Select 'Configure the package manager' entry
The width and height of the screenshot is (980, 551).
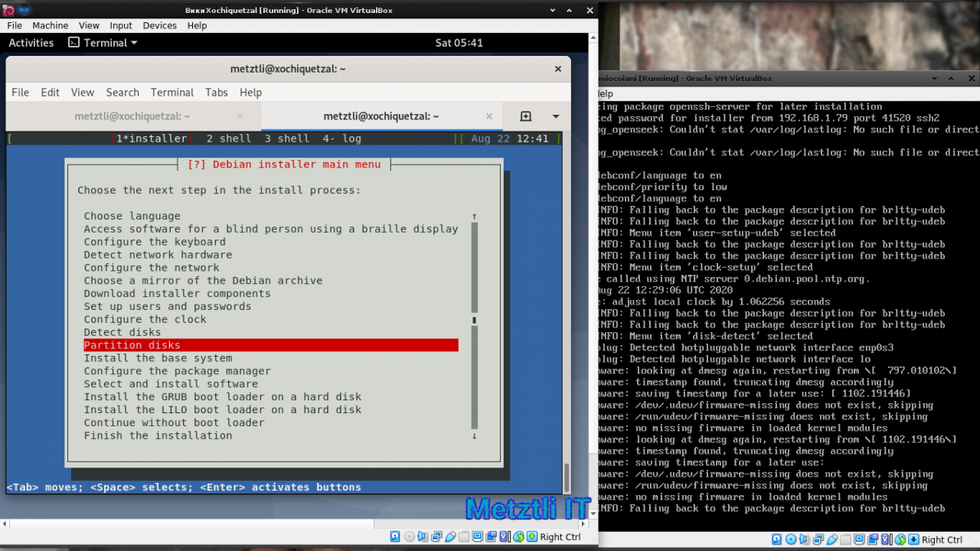[178, 371]
